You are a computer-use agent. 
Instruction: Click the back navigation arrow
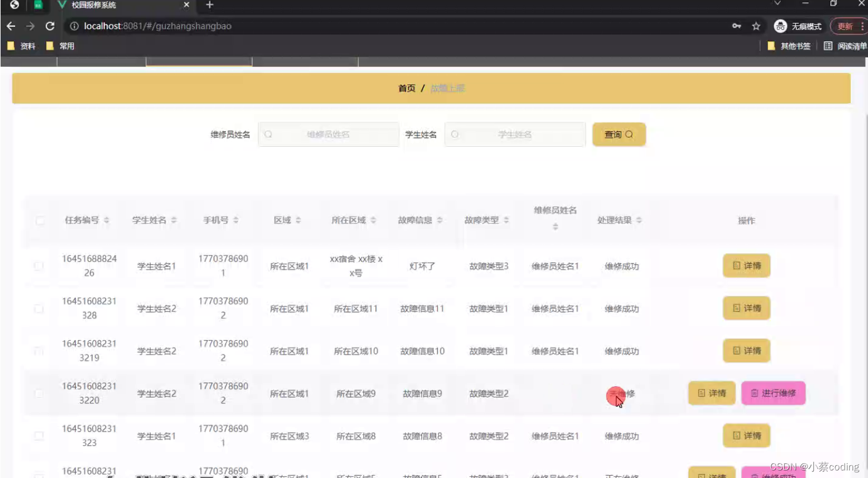pyautogui.click(x=10, y=26)
